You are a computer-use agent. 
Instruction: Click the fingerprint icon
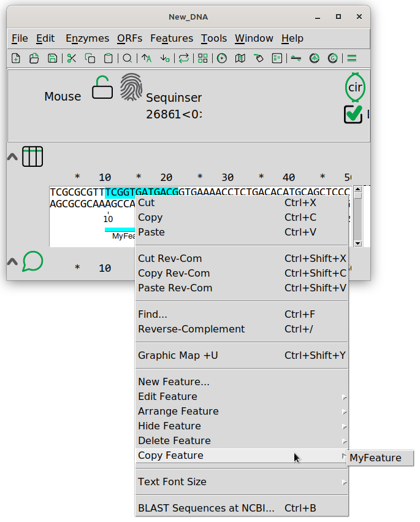coord(131,87)
